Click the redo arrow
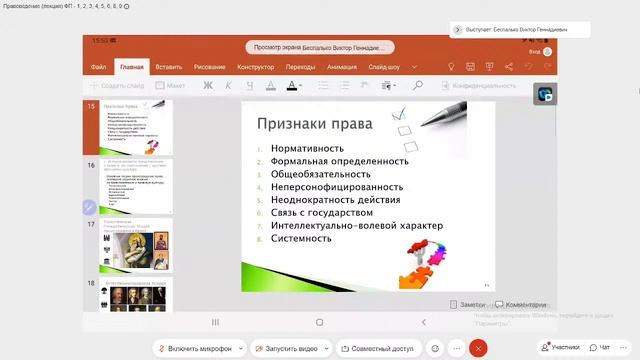The image size is (640, 360). [548, 67]
